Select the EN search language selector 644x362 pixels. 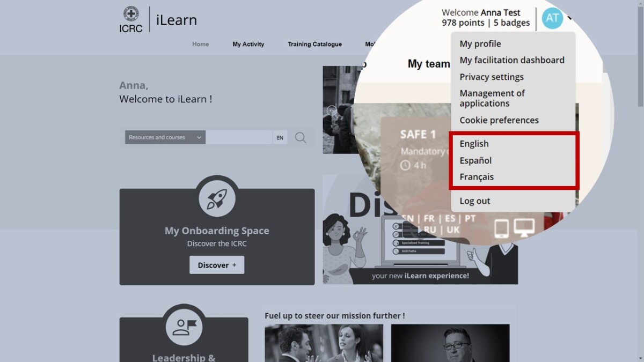[x=280, y=138]
